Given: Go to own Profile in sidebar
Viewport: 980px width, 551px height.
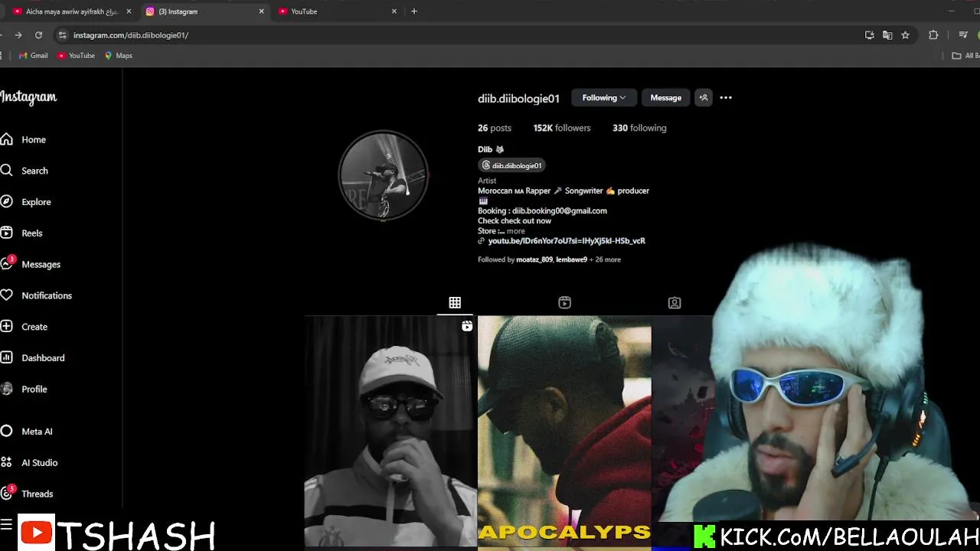Looking at the screenshot, I should pyautogui.click(x=25, y=389).
